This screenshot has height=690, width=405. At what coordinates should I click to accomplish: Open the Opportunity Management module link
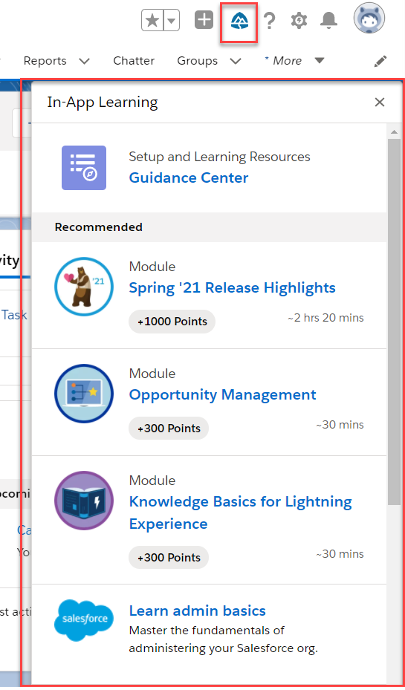tap(222, 395)
